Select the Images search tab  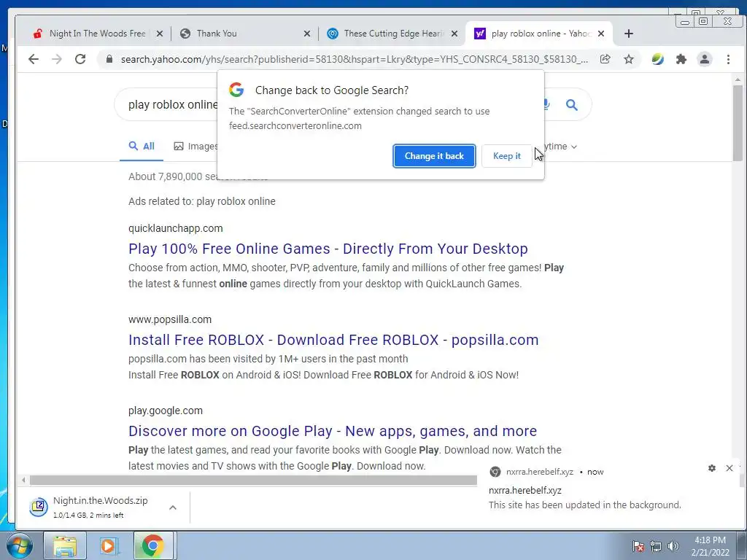click(x=196, y=146)
